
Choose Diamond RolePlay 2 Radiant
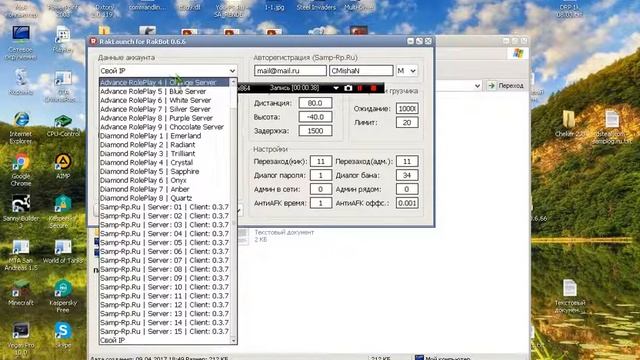164,145
